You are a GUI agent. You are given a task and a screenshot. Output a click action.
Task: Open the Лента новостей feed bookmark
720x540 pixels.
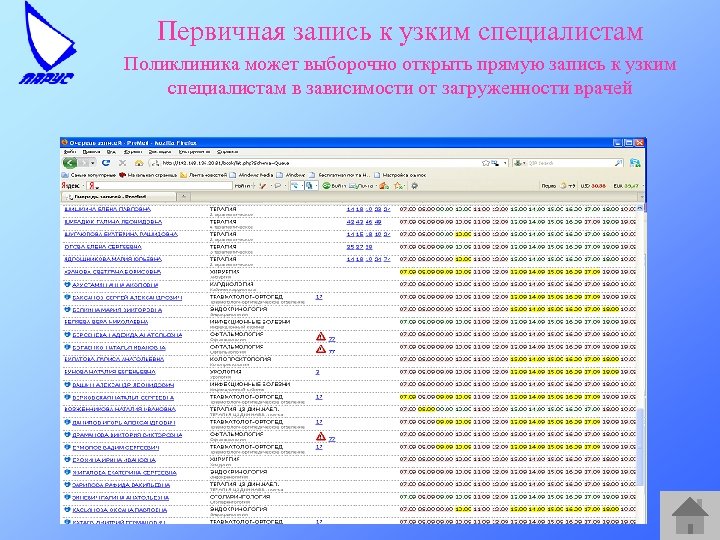point(203,175)
